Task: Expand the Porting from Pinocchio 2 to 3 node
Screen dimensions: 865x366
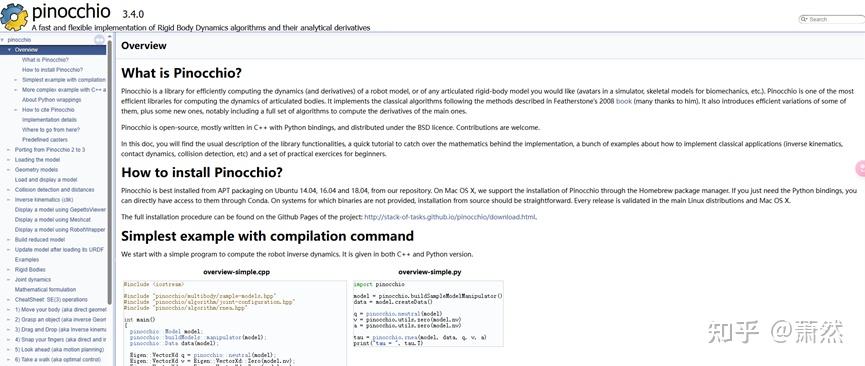Action: tap(9, 150)
